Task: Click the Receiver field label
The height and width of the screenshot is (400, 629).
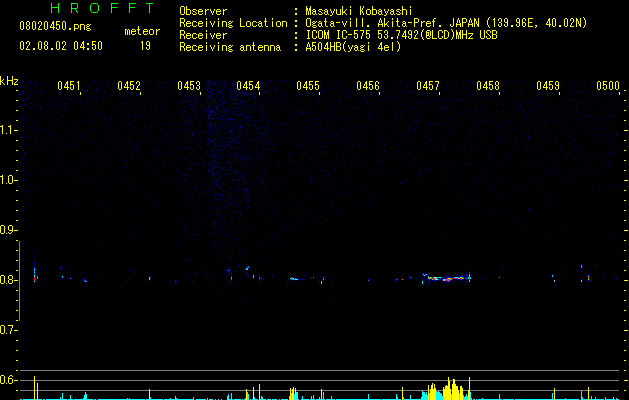Action: (203, 35)
